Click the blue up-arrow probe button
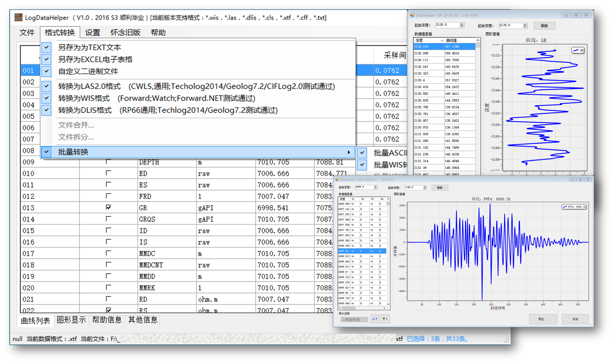 click(375, 319)
